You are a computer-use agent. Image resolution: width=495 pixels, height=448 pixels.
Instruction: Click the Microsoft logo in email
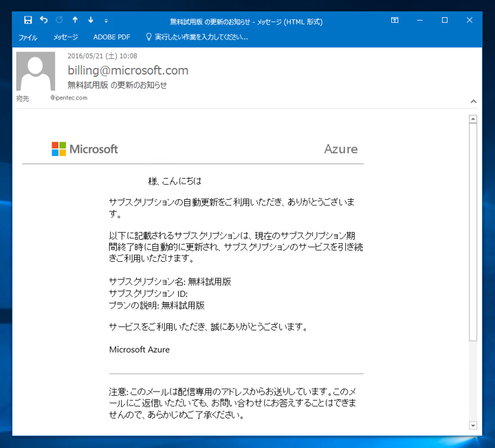coord(85,149)
